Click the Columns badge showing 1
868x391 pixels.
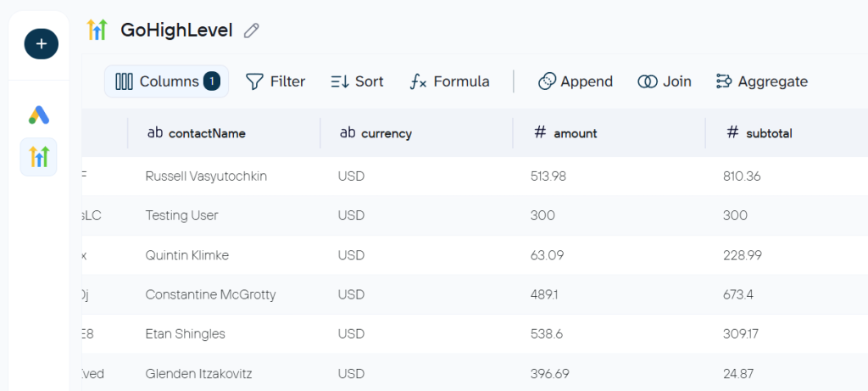(211, 81)
